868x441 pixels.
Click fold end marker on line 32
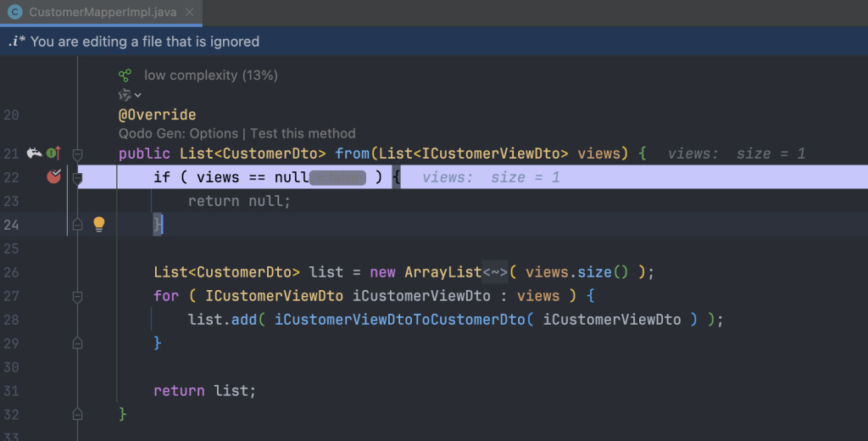[x=77, y=415]
